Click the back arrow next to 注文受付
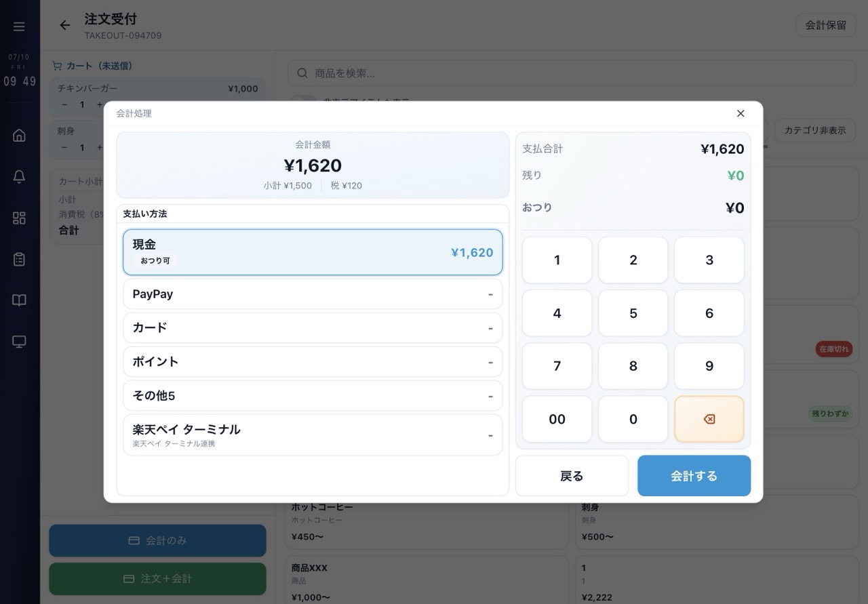Viewport: 868px width, 604px height. (x=65, y=26)
